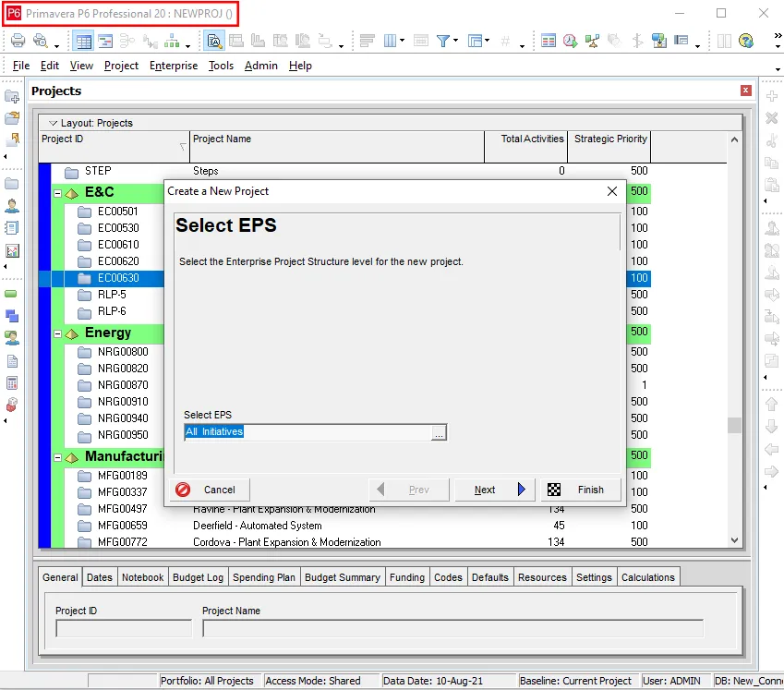Open the Enterprise menu

[x=174, y=66]
